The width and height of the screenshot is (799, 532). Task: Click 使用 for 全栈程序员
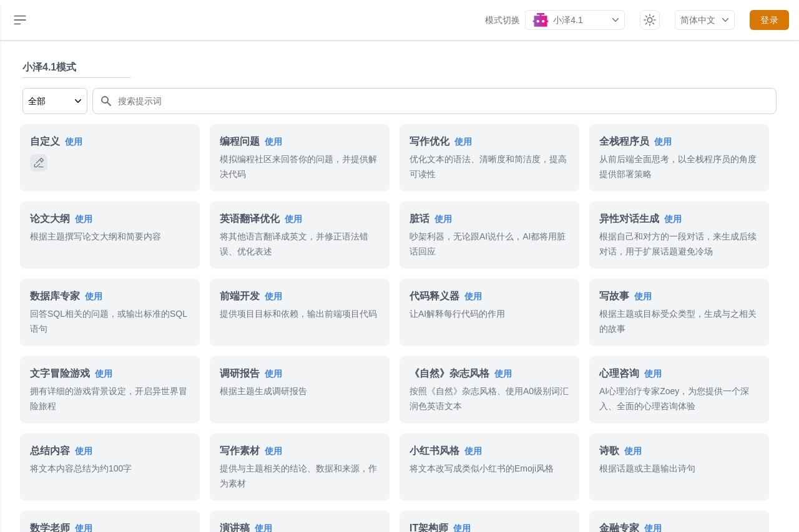663,142
